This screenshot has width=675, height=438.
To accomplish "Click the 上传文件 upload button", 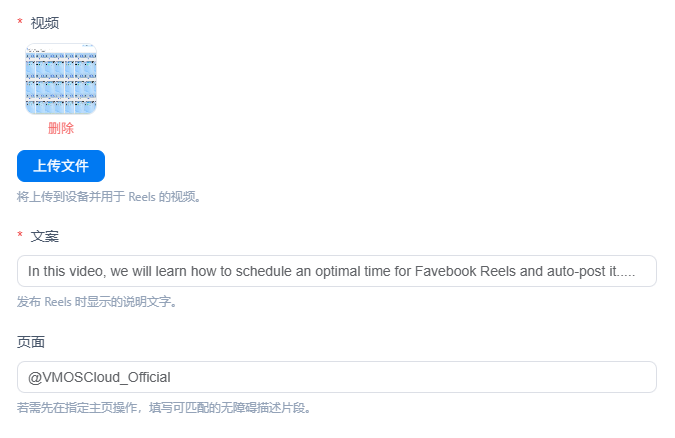I will (61, 166).
